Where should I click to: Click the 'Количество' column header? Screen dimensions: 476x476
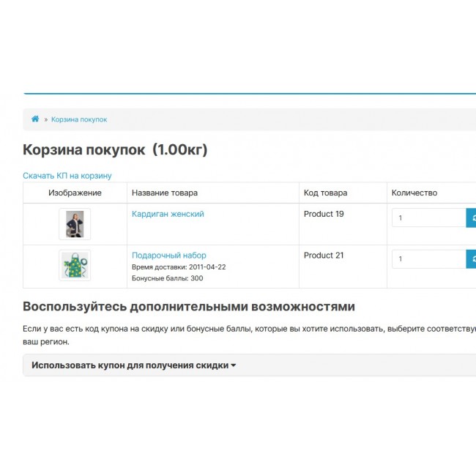(x=414, y=193)
